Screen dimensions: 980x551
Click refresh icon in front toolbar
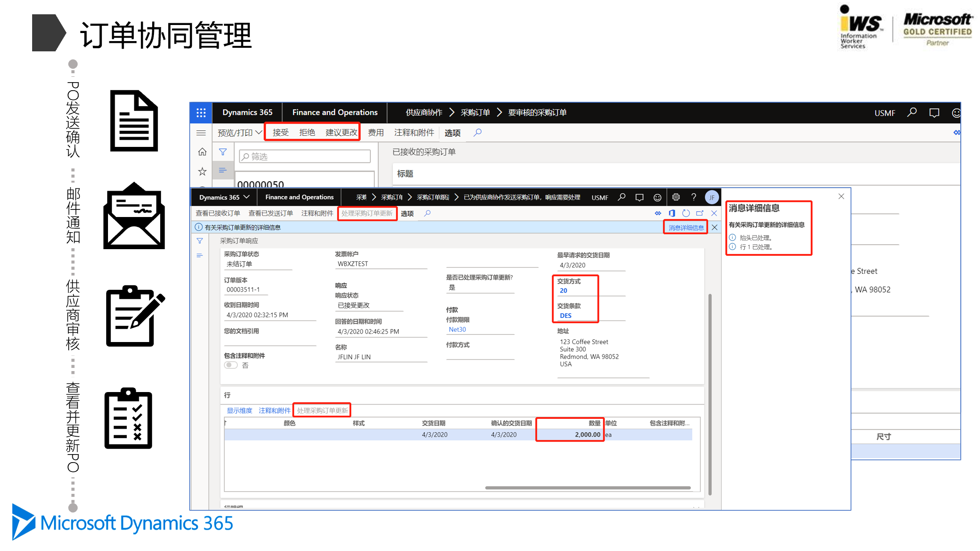[686, 213]
